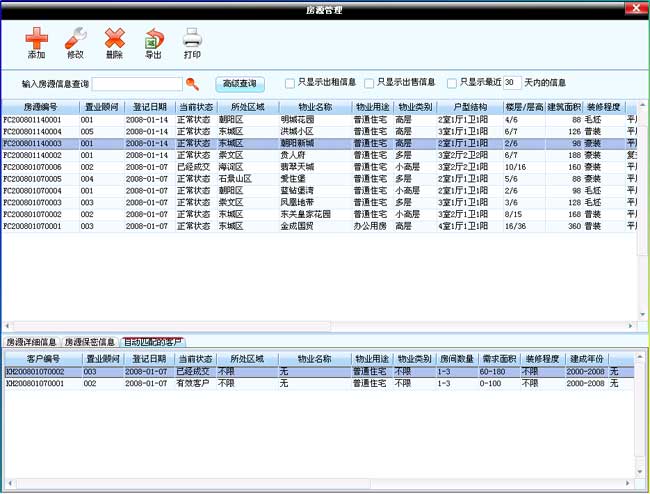Viewport: 650px width, 494px height.
Task: Switch to 房源详细信息 tab
Action: click(31, 342)
